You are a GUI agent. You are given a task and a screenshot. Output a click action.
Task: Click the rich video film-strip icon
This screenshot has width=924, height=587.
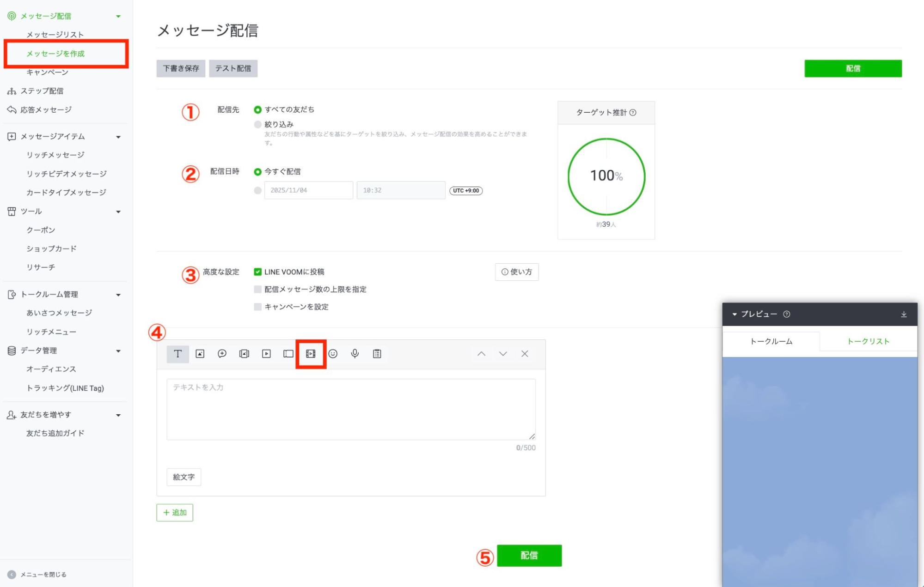(x=311, y=354)
